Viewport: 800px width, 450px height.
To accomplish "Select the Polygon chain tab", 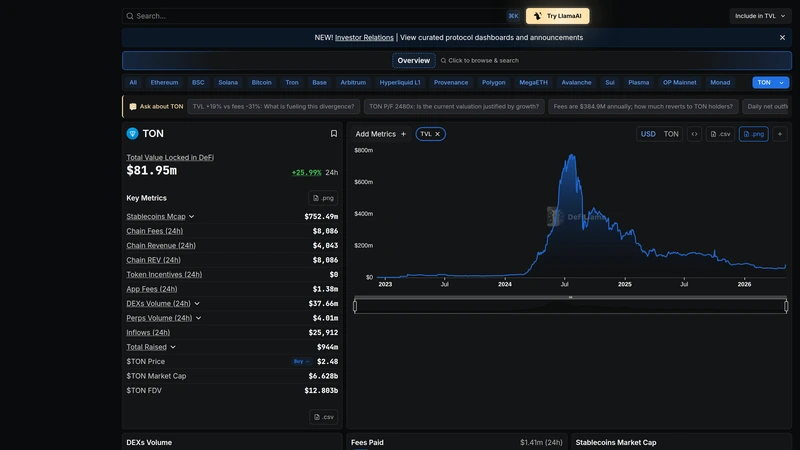I will click(x=493, y=83).
